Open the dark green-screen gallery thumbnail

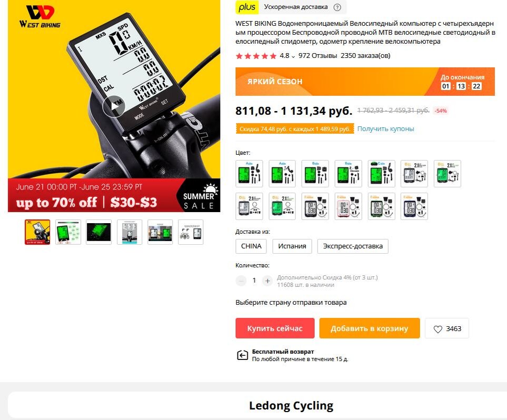coord(98,232)
